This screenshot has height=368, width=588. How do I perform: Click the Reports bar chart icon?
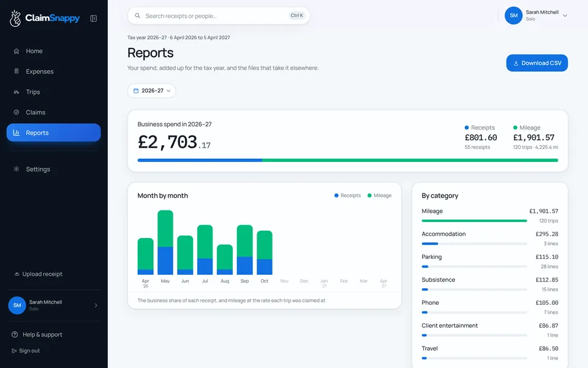click(17, 132)
